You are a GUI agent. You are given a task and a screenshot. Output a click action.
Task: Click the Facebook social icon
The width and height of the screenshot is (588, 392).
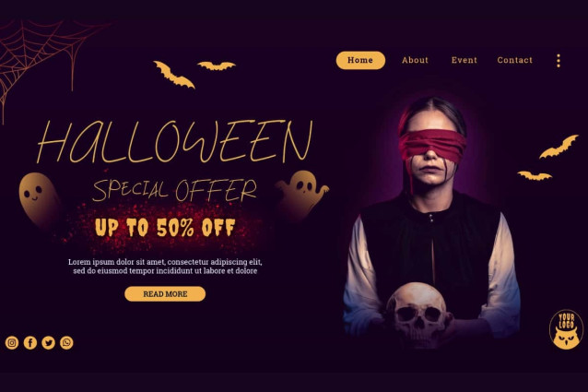coord(30,342)
